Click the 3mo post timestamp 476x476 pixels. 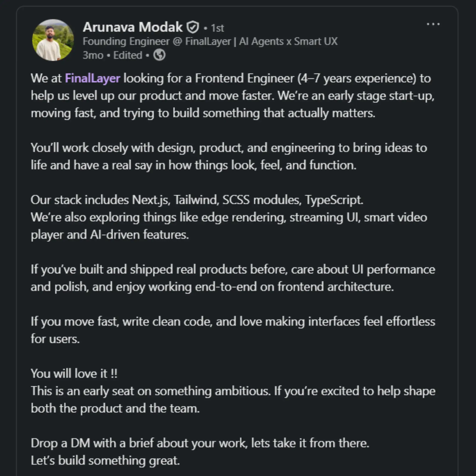(x=93, y=55)
